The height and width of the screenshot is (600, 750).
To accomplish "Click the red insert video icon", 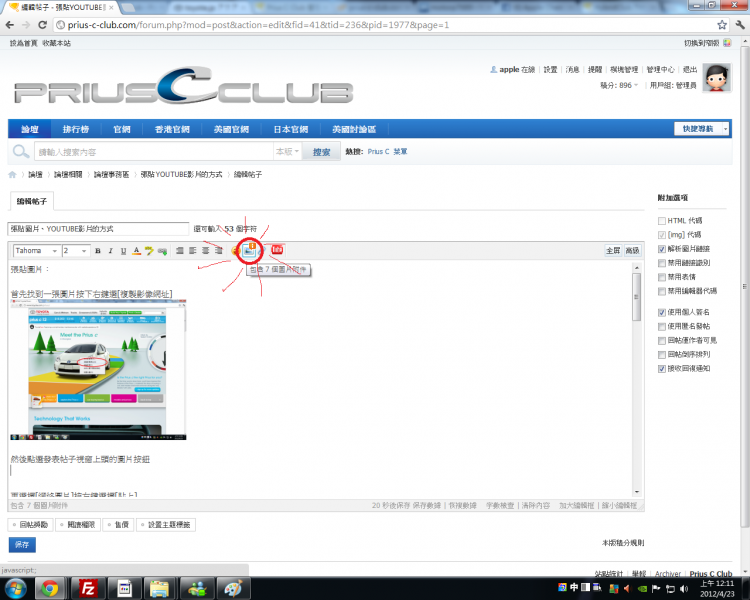I will point(277,250).
